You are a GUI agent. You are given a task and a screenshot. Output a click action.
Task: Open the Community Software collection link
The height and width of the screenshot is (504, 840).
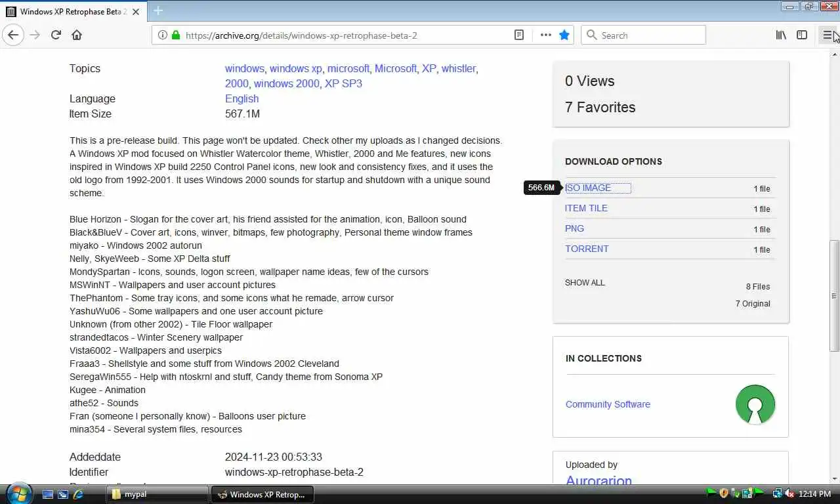tap(608, 404)
